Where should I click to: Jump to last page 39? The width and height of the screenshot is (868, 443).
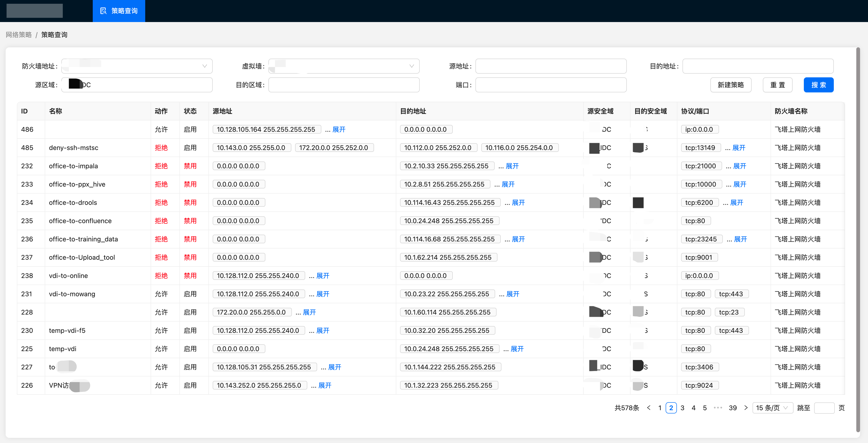pyautogui.click(x=733, y=408)
